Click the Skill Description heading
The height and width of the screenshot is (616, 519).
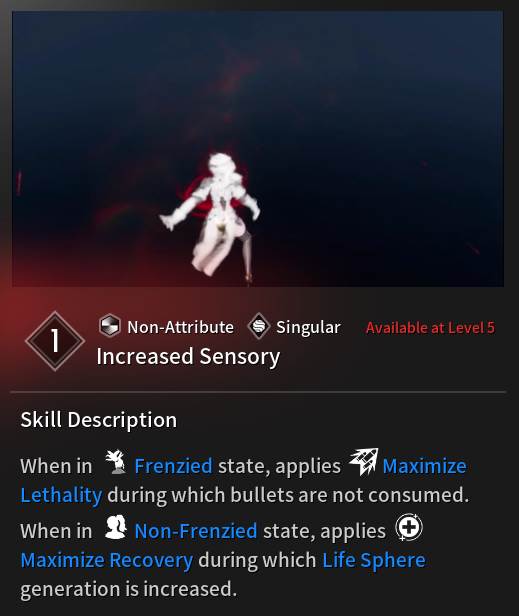(x=99, y=420)
